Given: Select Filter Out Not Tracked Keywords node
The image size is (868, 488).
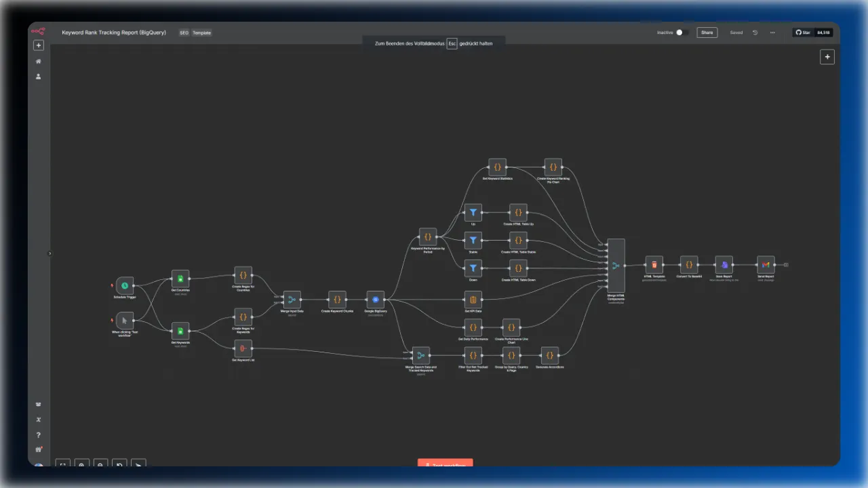Looking at the screenshot, I should [473, 355].
